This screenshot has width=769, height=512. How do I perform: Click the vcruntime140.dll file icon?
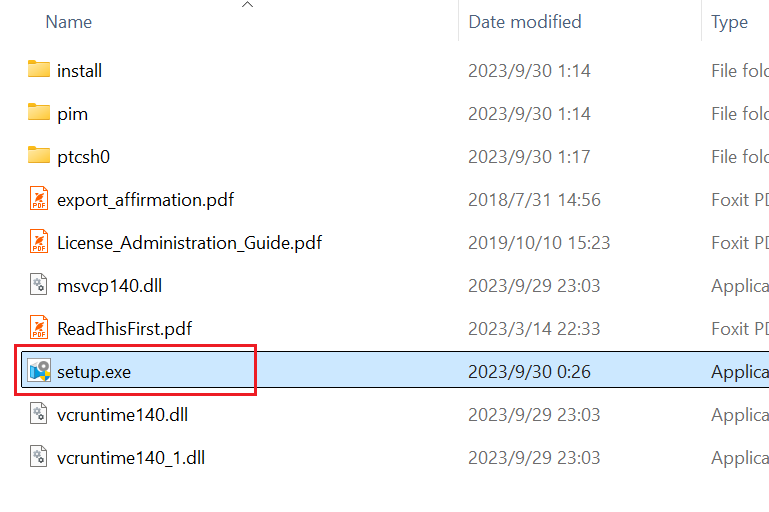pyautogui.click(x=39, y=414)
